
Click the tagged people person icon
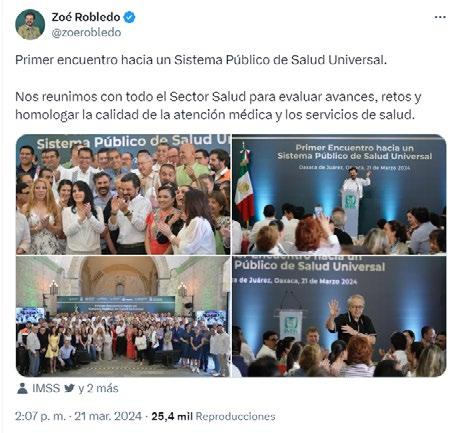22,388
